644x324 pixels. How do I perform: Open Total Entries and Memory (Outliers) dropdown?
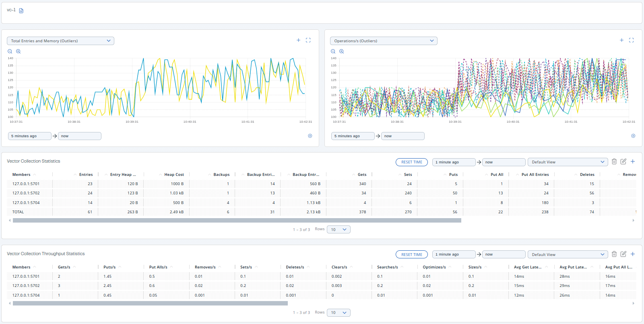point(60,41)
